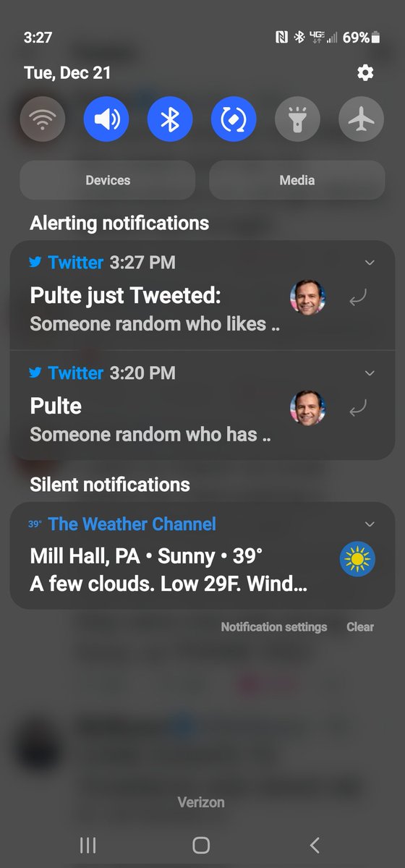Open the Media panel
This screenshot has width=405, height=868.
pos(297,180)
